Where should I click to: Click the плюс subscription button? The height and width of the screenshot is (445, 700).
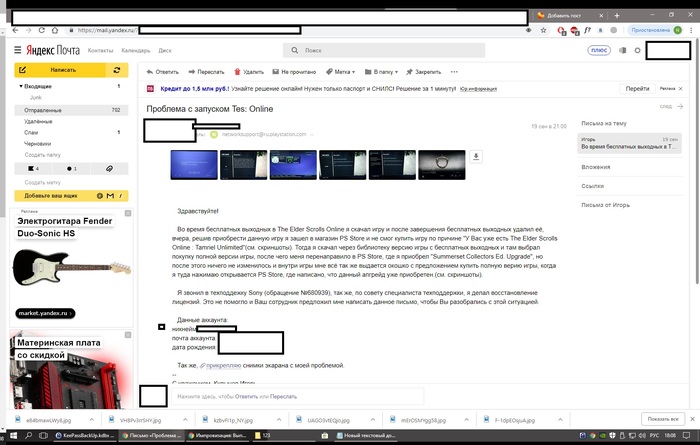599,50
